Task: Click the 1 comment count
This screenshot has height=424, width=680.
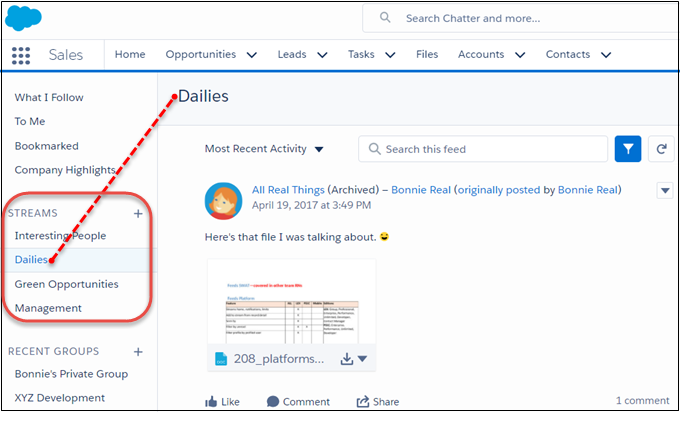Action: [x=643, y=401]
